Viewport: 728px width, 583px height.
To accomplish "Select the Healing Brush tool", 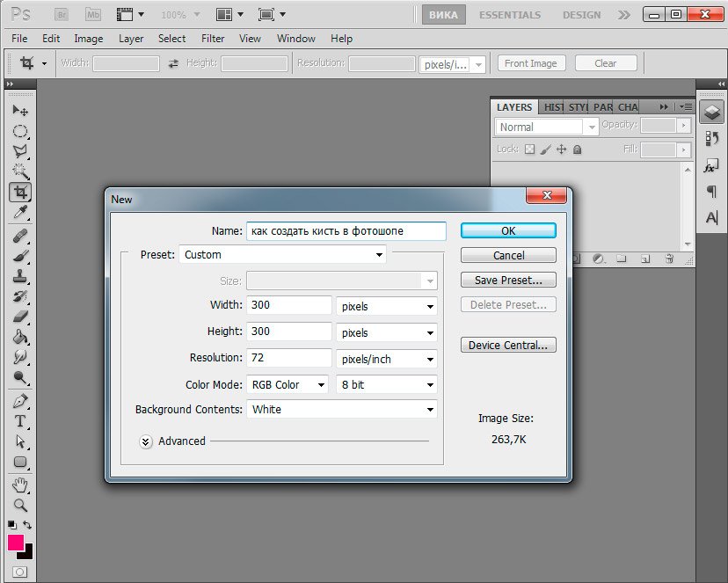I will (20, 237).
